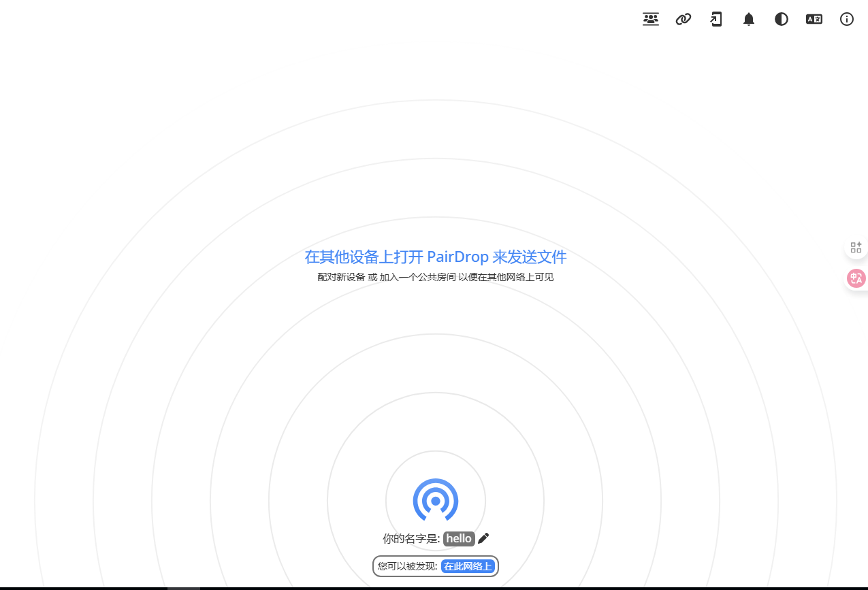Open the About PairDrop info icon

pos(847,19)
